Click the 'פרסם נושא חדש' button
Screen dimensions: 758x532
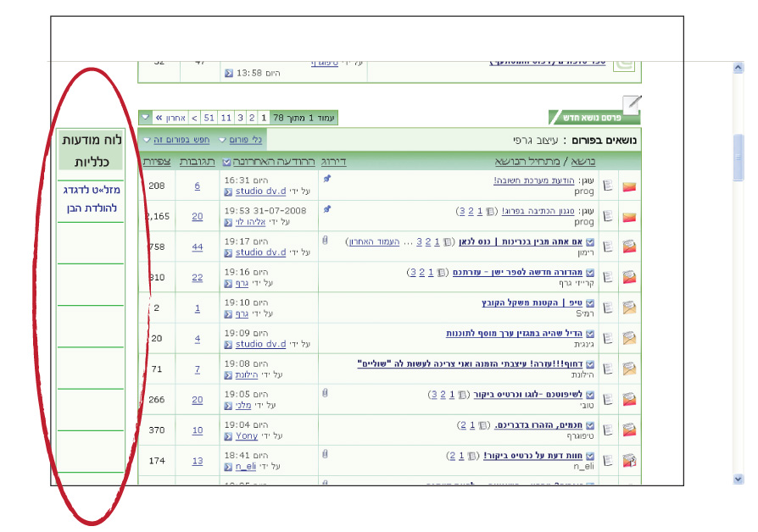pos(594,118)
